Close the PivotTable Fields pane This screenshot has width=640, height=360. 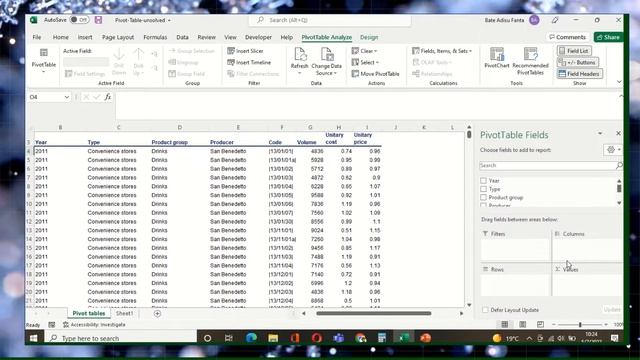[618, 133]
